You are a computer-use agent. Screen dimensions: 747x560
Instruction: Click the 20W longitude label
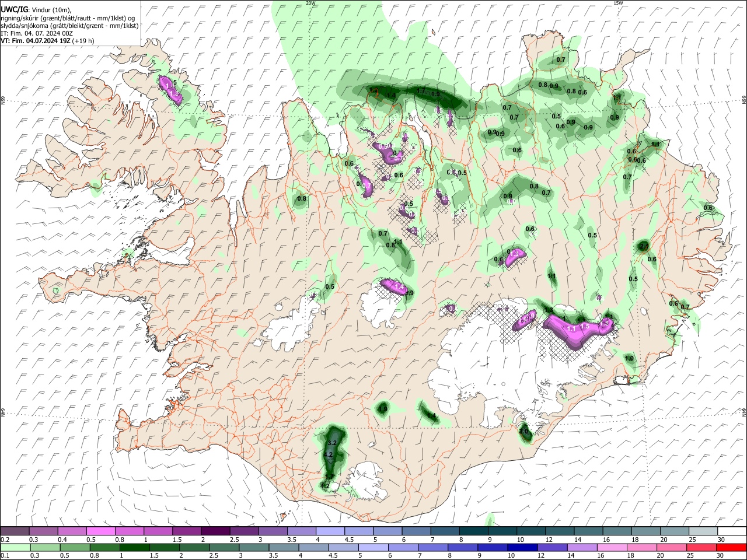pyautogui.click(x=310, y=3)
